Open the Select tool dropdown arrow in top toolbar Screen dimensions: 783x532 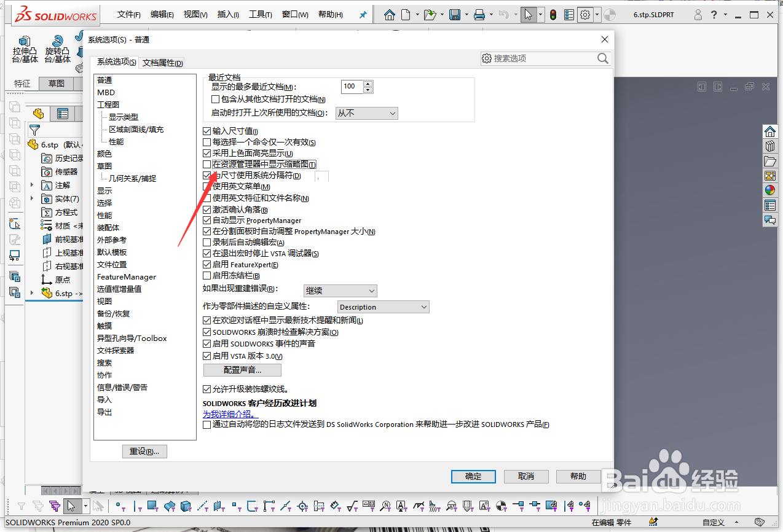[x=540, y=15]
